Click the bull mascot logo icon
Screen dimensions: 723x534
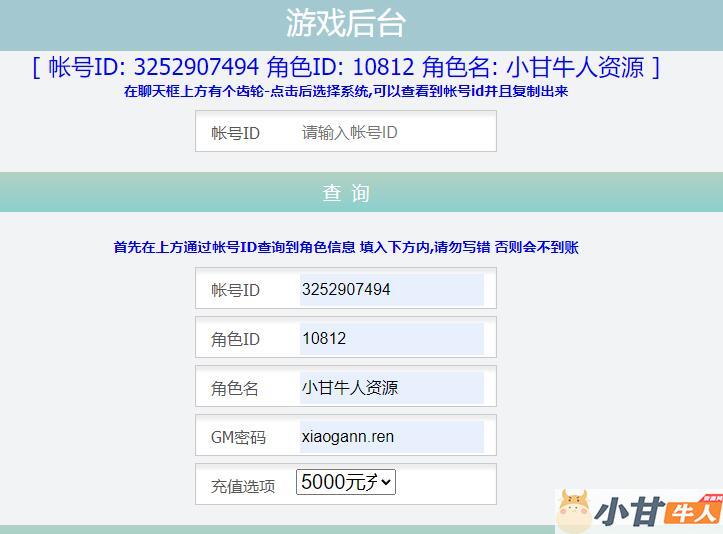pyautogui.click(x=574, y=510)
